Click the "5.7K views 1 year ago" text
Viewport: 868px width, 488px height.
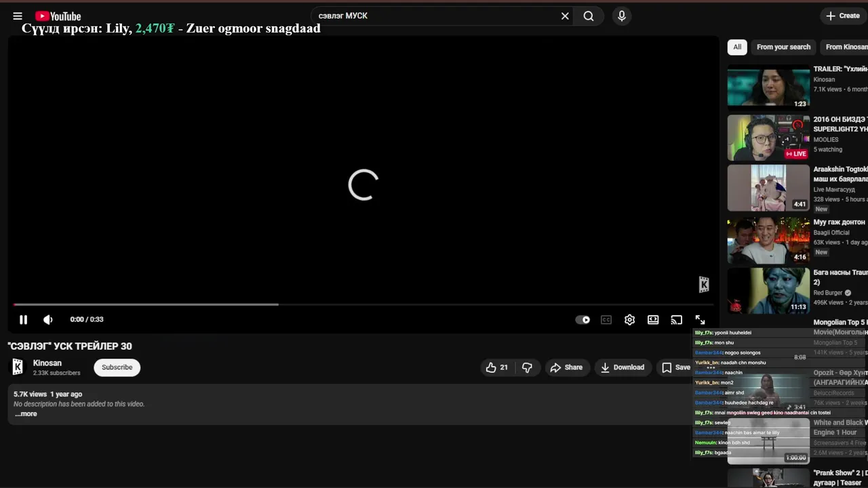pos(48,394)
